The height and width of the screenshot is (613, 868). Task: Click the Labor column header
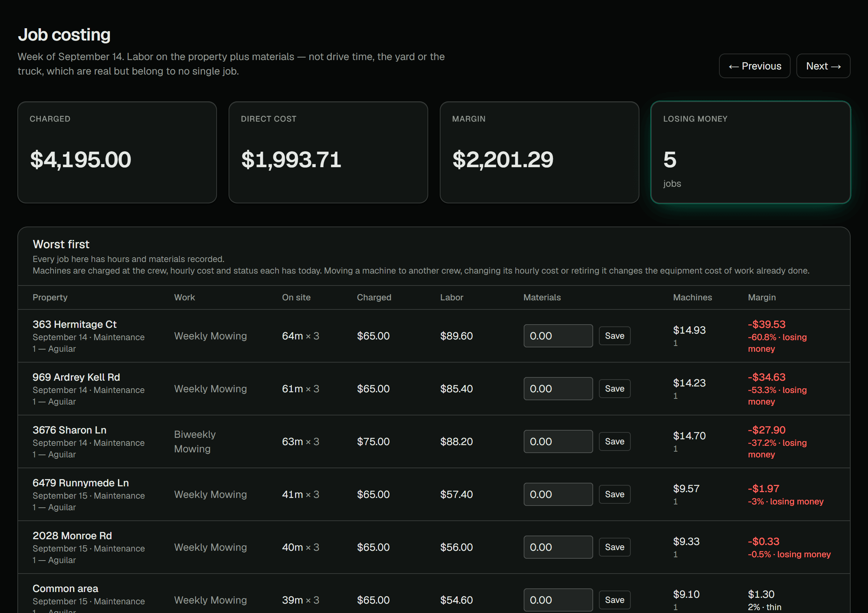click(x=451, y=297)
